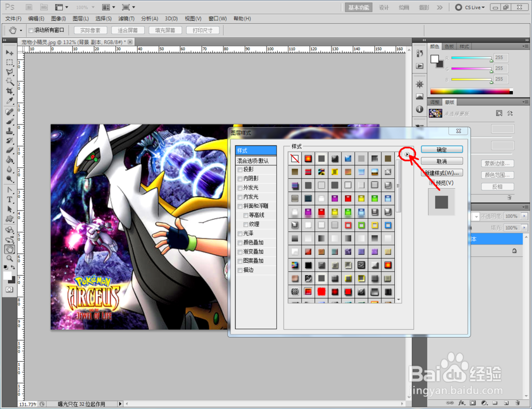Select the 混合选项:默认 row
This screenshot has height=409, width=532.
tap(256, 161)
